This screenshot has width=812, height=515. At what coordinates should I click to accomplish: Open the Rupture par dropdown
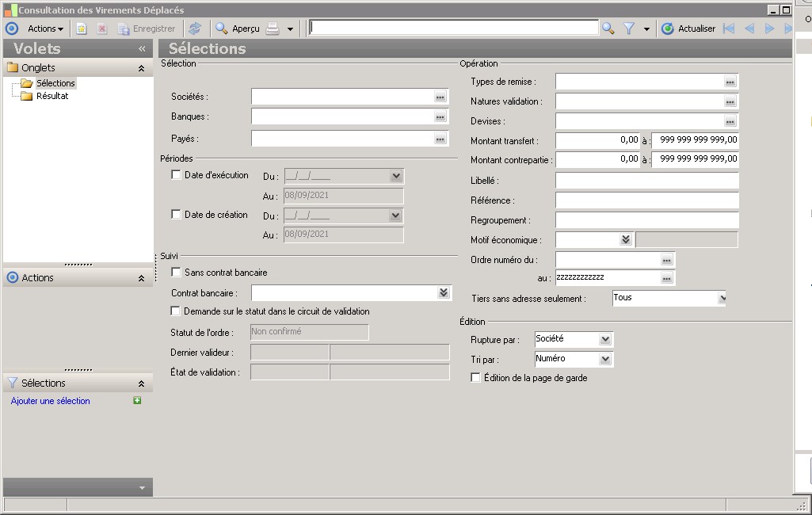click(x=605, y=340)
